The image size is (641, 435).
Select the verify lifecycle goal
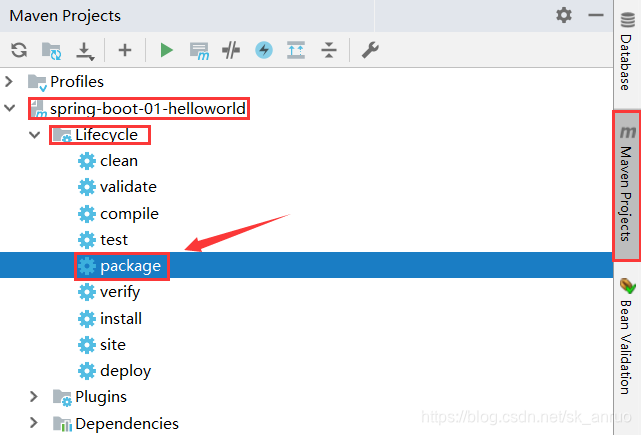tap(109, 292)
